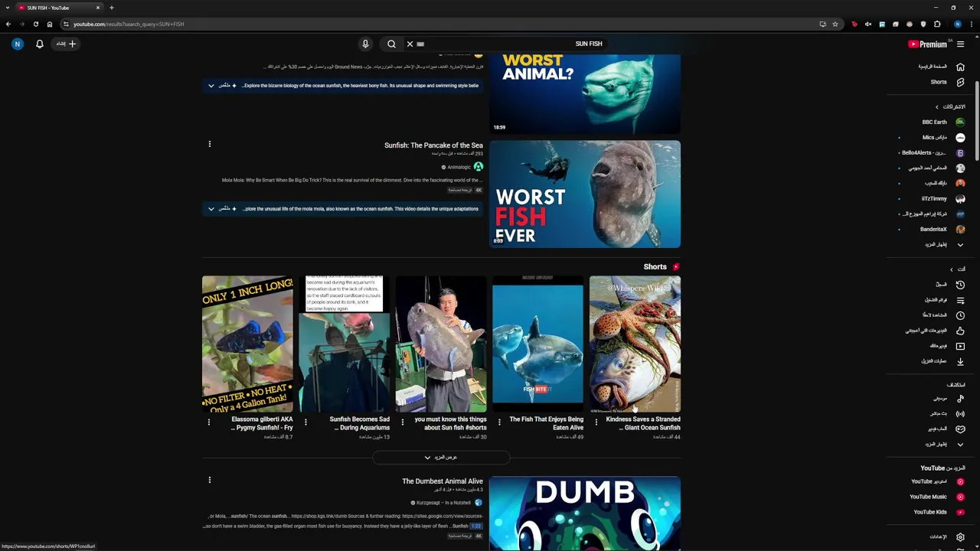Screen dimensions: 980x551
Task: Open Live broadcast icon in sidebar
Action: click(960, 414)
